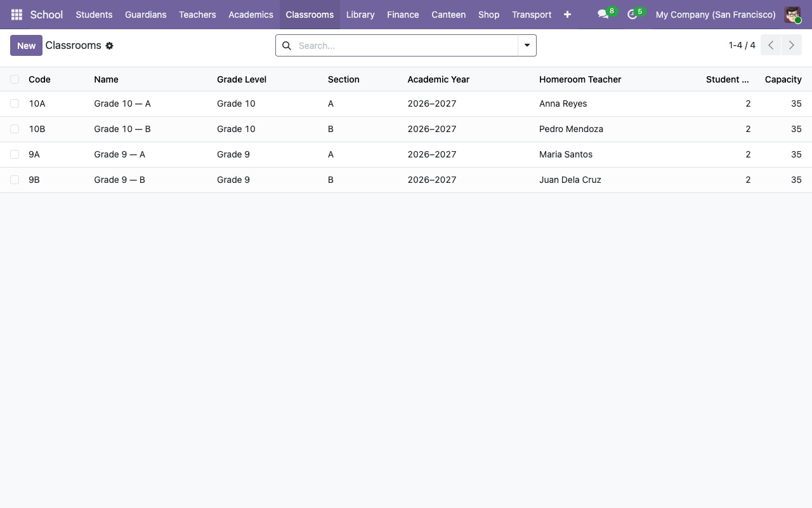Click the 9B code cell
Image resolution: width=812 pixels, height=508 pixels.
click(x=34, y=180)
